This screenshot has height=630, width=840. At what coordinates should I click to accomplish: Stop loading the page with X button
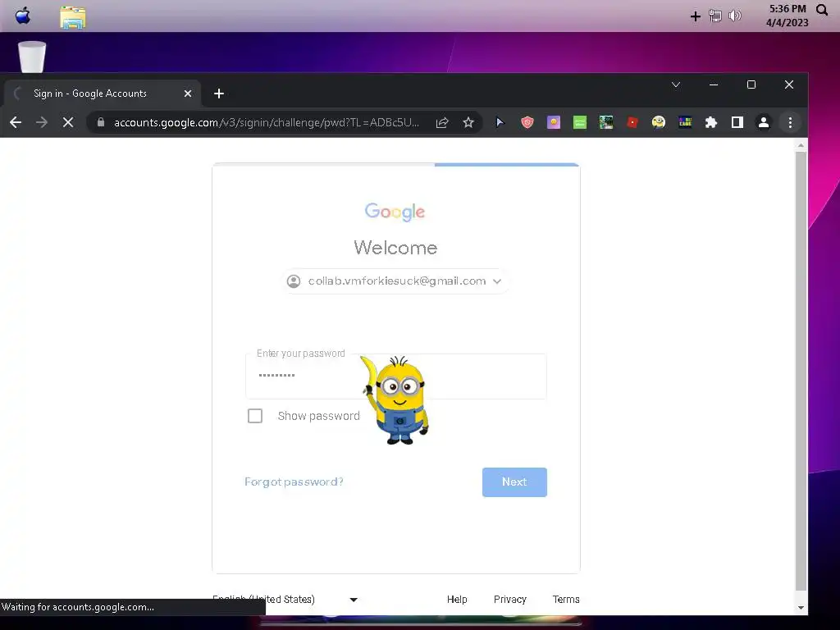pos(68,122)
